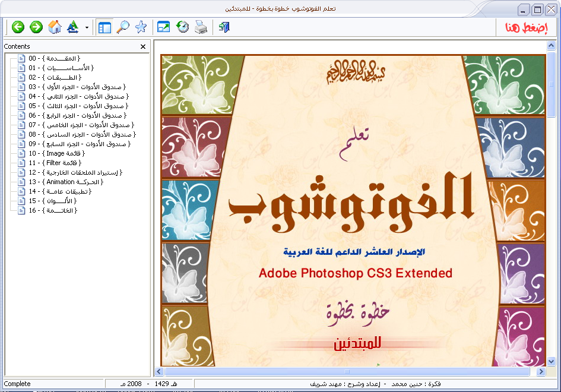Close the application window
This screenshot has height=392, width=561.
(551, 10)
